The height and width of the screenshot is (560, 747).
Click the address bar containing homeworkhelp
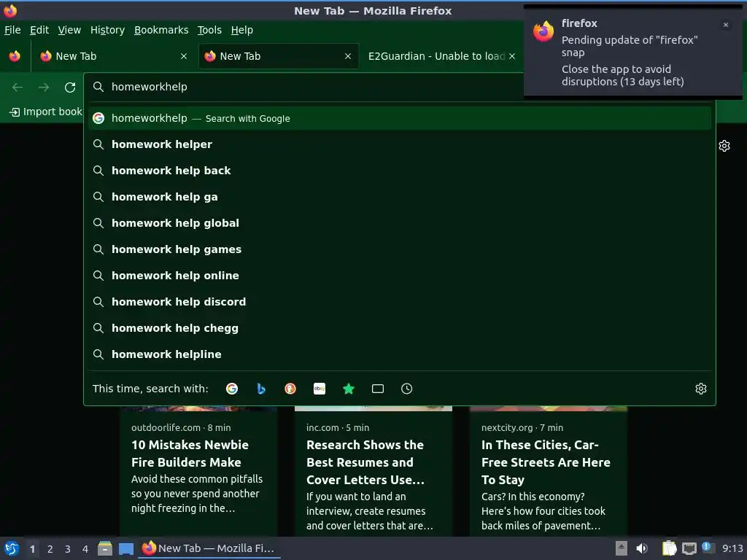(305, 87)
